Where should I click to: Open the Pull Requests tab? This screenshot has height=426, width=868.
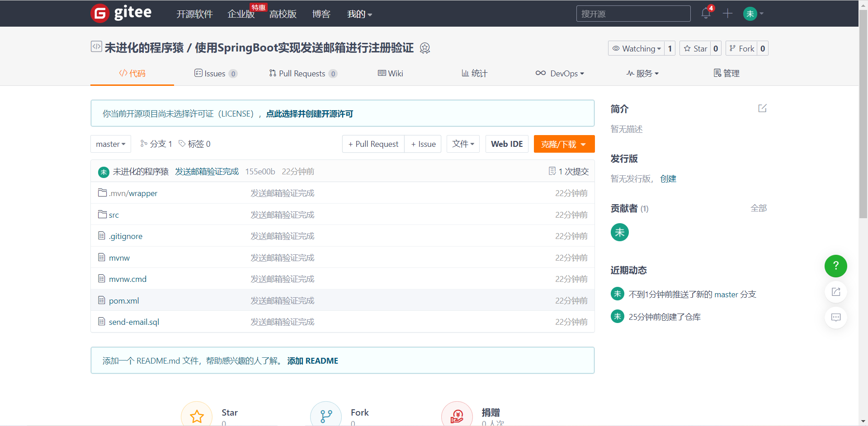coord(303,73)
